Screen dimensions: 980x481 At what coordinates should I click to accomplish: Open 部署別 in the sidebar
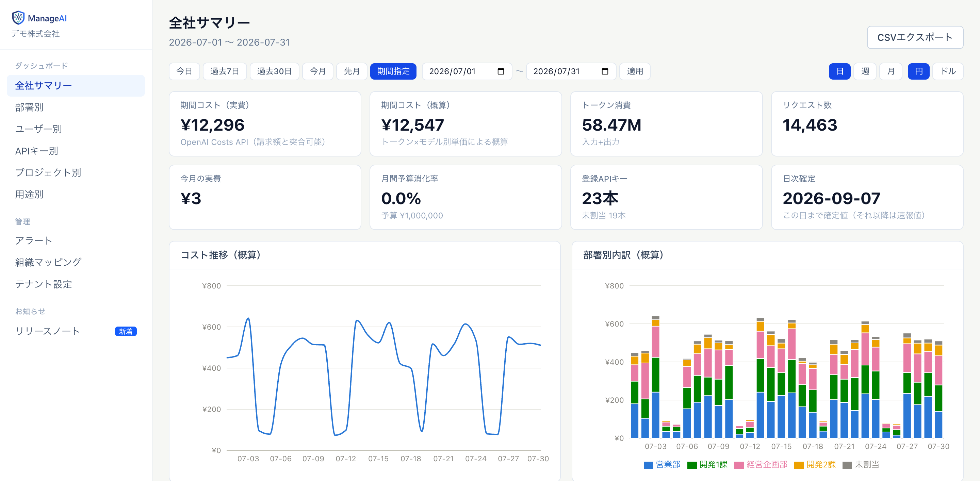point(76,107)
